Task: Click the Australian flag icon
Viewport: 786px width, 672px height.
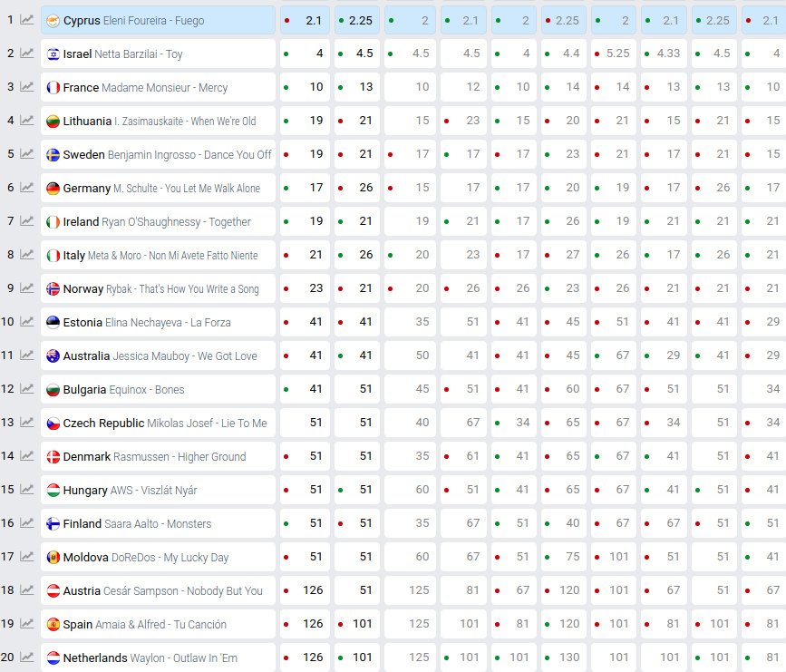Action: pos(53,356)
